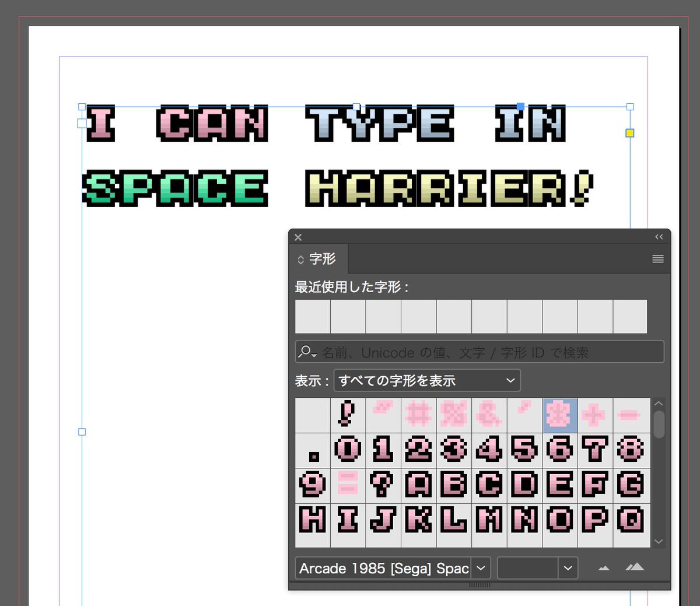700x606 pixels.
Task: Click the glyph grid scrollbar thumb
Action: [x=659, y=424]
